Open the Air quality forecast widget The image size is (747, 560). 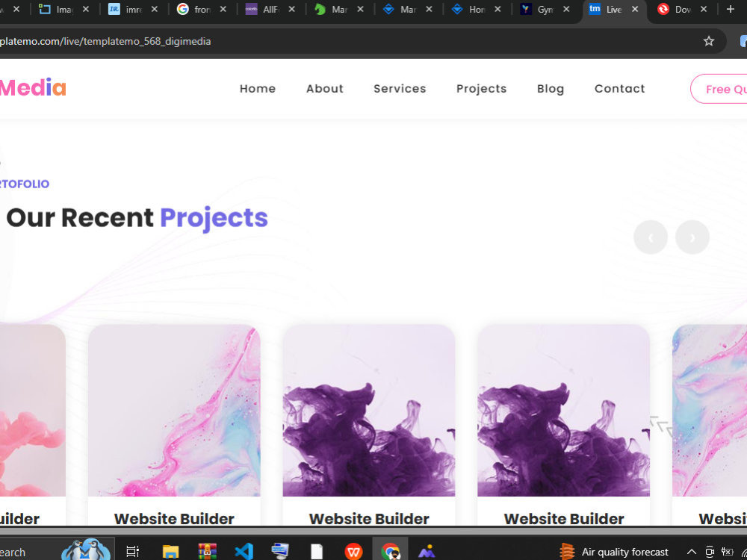pyautogui.click(x=613, y=552)
